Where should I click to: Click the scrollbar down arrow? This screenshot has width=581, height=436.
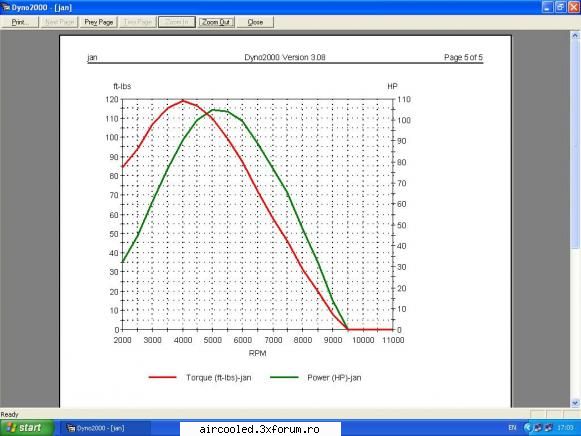(x=575, y=403)
